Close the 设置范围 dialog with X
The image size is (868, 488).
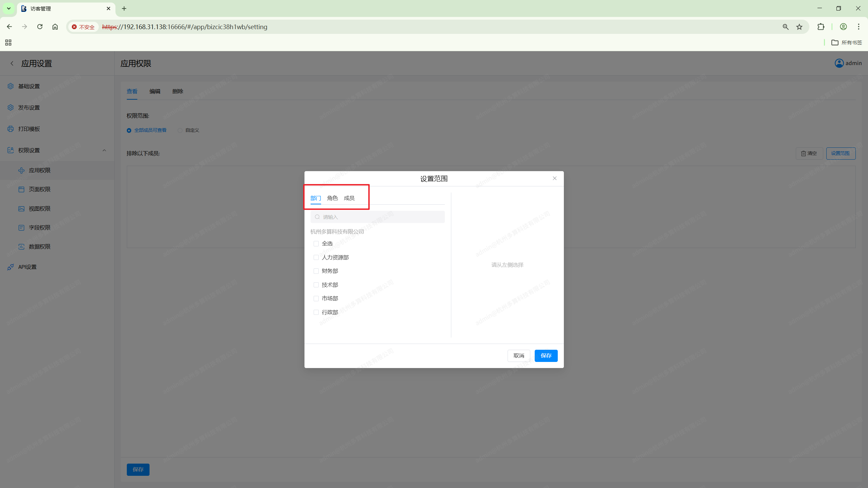(x=555, y=178)
